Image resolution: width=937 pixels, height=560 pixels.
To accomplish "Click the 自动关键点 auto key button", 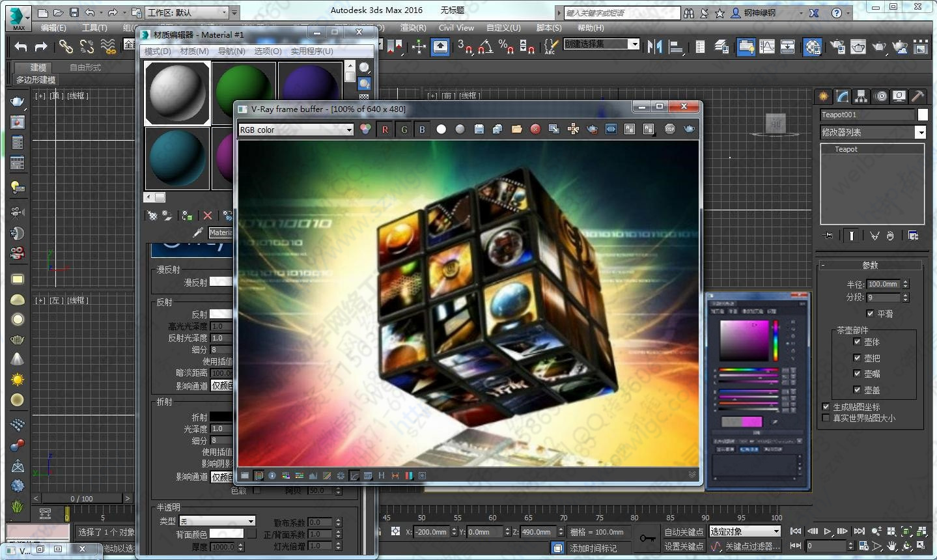I will pyautogui.click(x=684, y=532).
